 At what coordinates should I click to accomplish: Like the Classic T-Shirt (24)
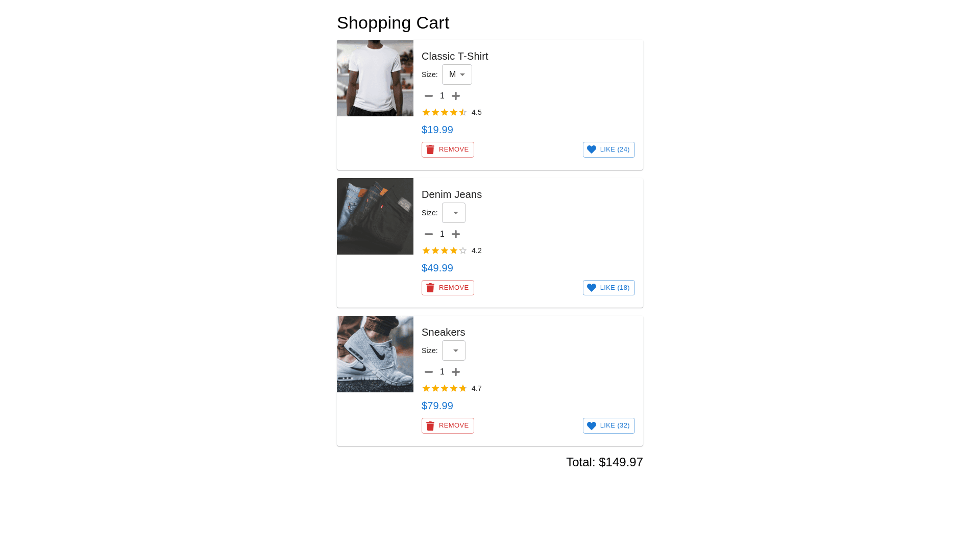point(608,149)
